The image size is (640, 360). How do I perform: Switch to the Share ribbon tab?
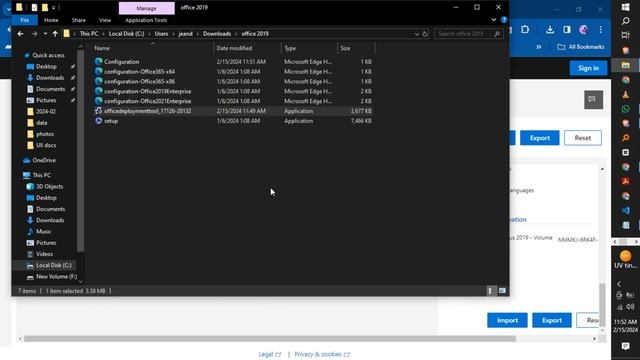pos(79,20)
